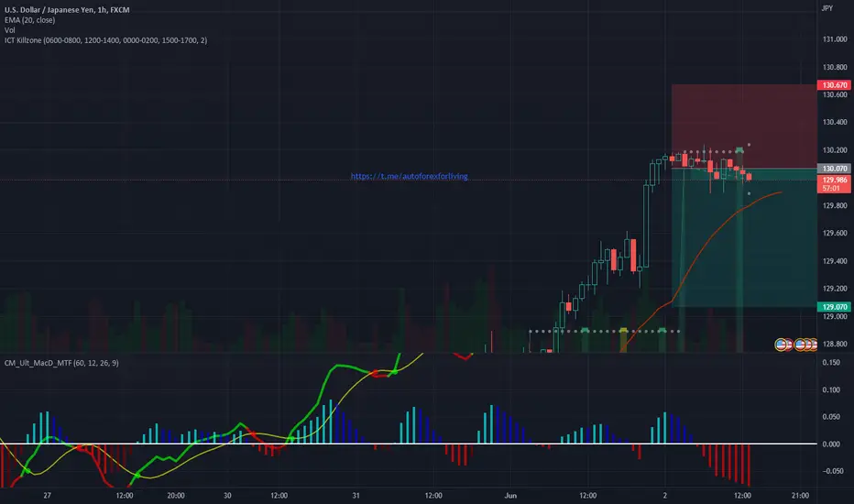Click the 21:00 label on time axis
Viewport: 854px width, 504px height.
(800, 495)
